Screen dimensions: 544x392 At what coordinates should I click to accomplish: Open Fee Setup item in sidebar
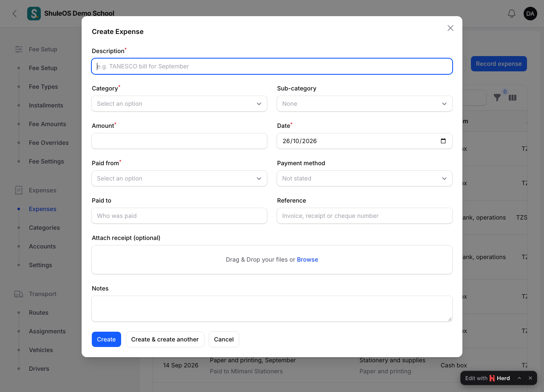[43, 68]
